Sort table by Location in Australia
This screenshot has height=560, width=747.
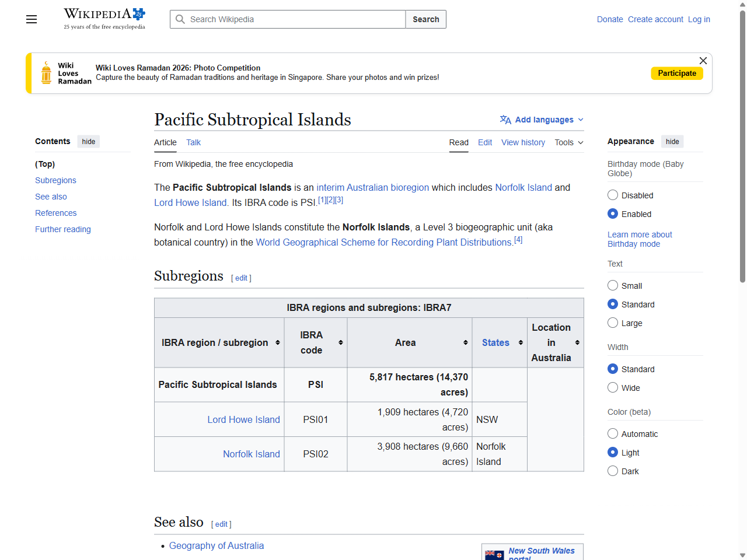tap(577, 342)
